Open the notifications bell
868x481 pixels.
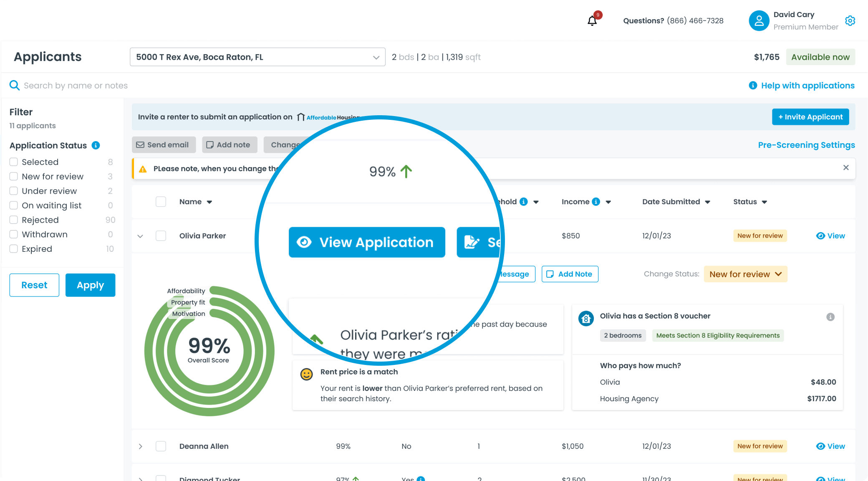[592, 21]
